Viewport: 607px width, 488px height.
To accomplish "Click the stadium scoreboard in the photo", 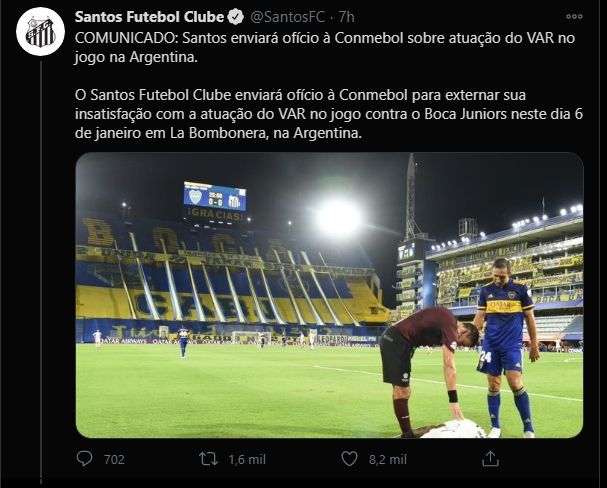I will [214, 200].
